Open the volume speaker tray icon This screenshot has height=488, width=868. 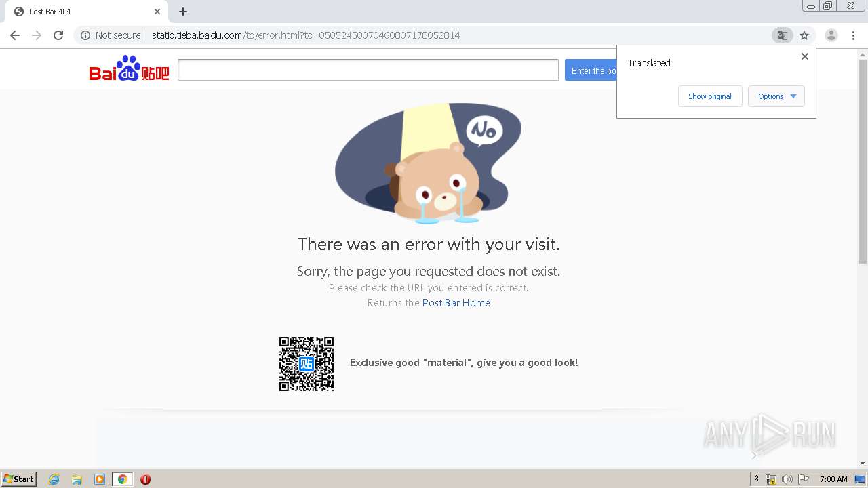tap(787, 479)
